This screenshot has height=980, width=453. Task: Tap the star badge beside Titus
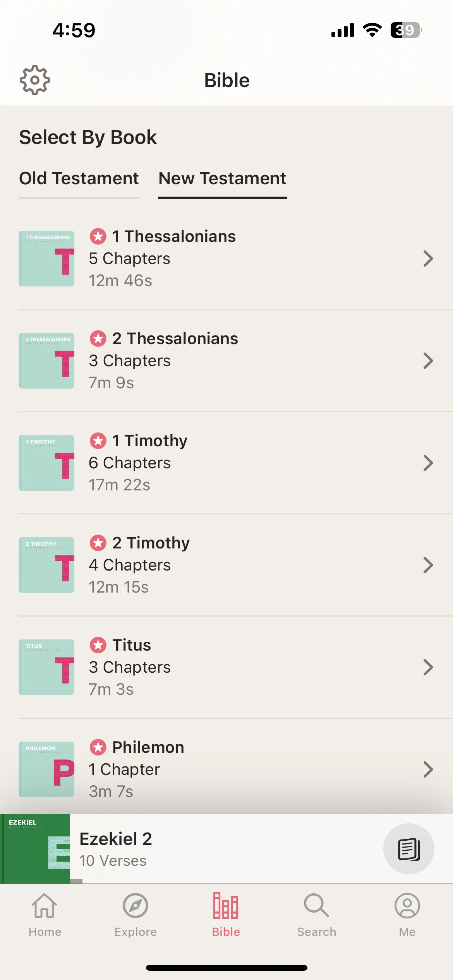(98, 645)
